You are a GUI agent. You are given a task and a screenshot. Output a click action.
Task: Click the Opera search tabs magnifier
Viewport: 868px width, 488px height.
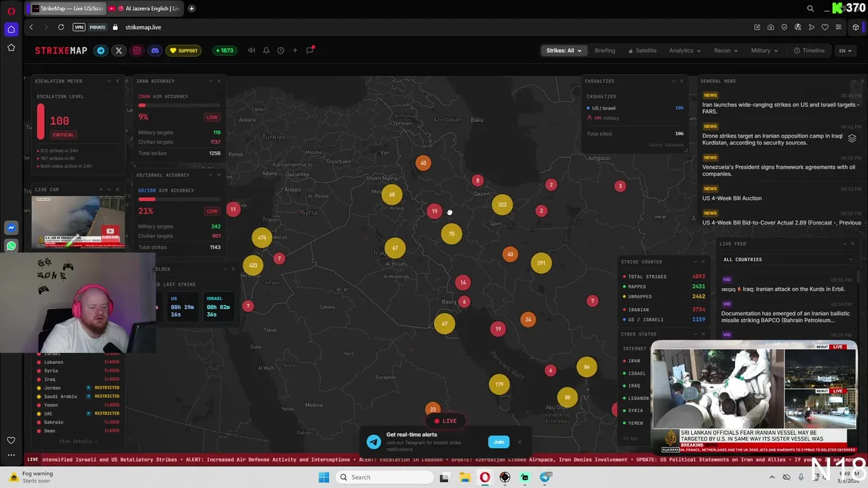(x=810, y=9)
